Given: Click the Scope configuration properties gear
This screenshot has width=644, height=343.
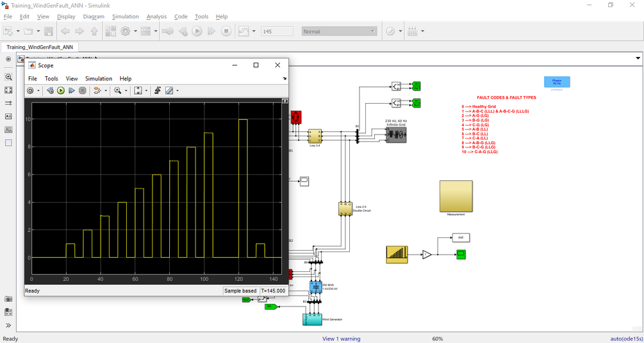Looking at the screenshot, I should (x=30, y=91).
